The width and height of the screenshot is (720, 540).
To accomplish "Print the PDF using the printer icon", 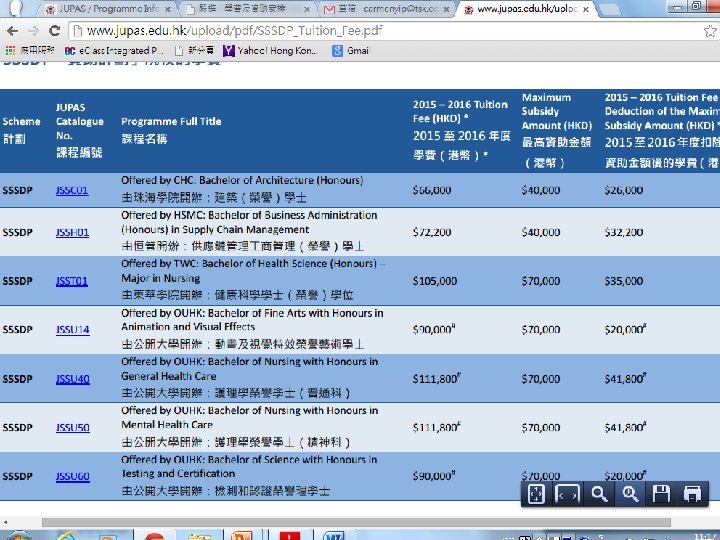I will coord(692,494).
